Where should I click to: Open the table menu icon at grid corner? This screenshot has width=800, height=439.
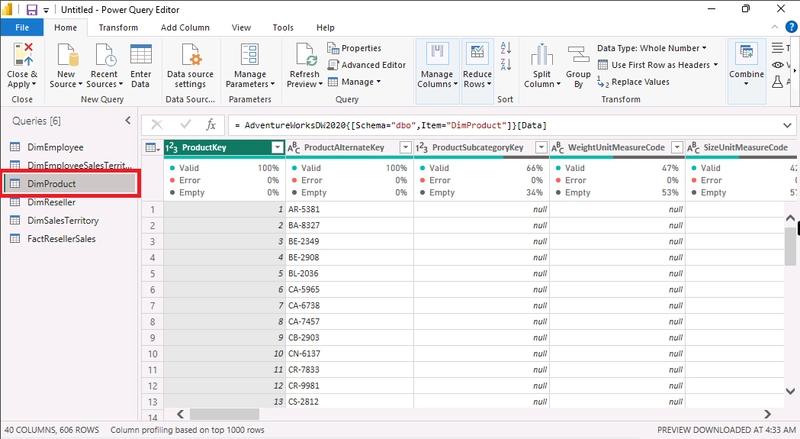pyautogui.click(x=153, y=148)
